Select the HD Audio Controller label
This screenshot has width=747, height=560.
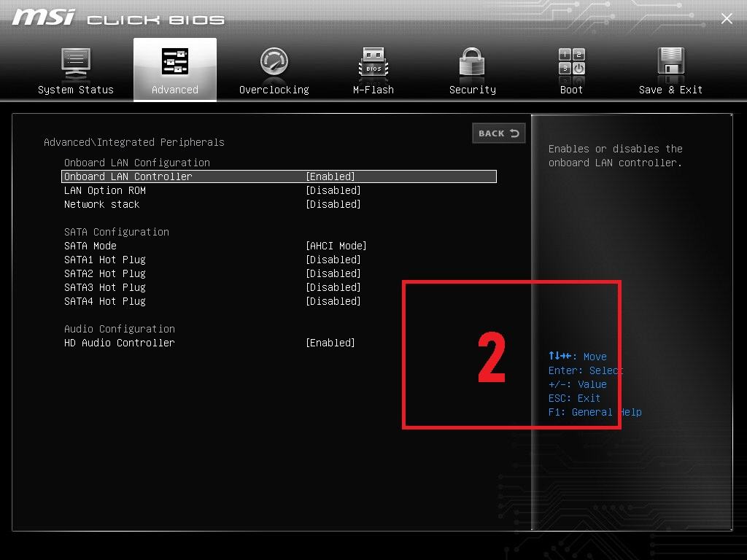[x=120, y=343]
